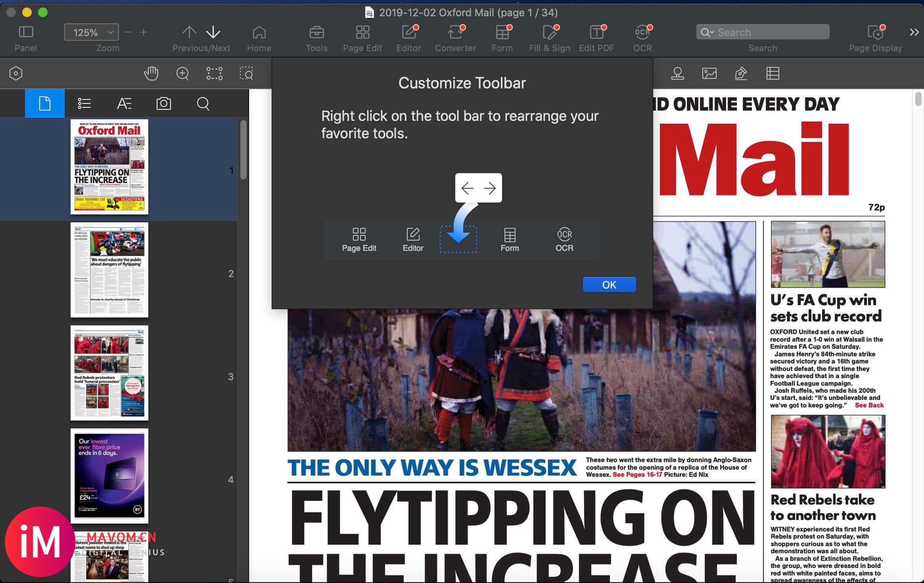
Task: Open the 125% zoom dropdown
Action: point(92,32)
